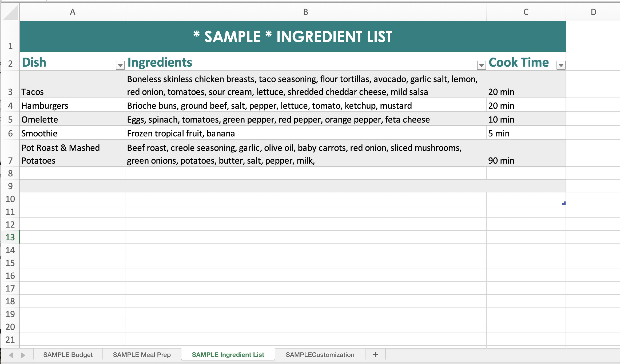Select row 13 header
This screenshot has height=364, width=620.
11,237
